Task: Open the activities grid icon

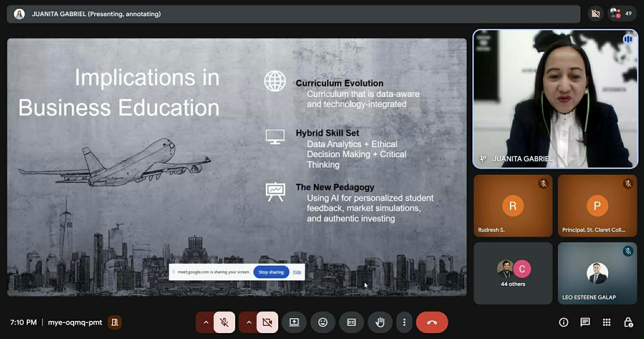Action: click(607, 322)
